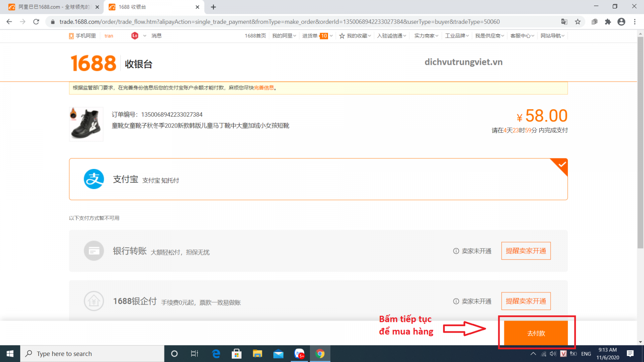Open Chrome extensions puzzle icon
Image resolution: width=644 pixels, height=362 pixels.
(x=608, y=22)
